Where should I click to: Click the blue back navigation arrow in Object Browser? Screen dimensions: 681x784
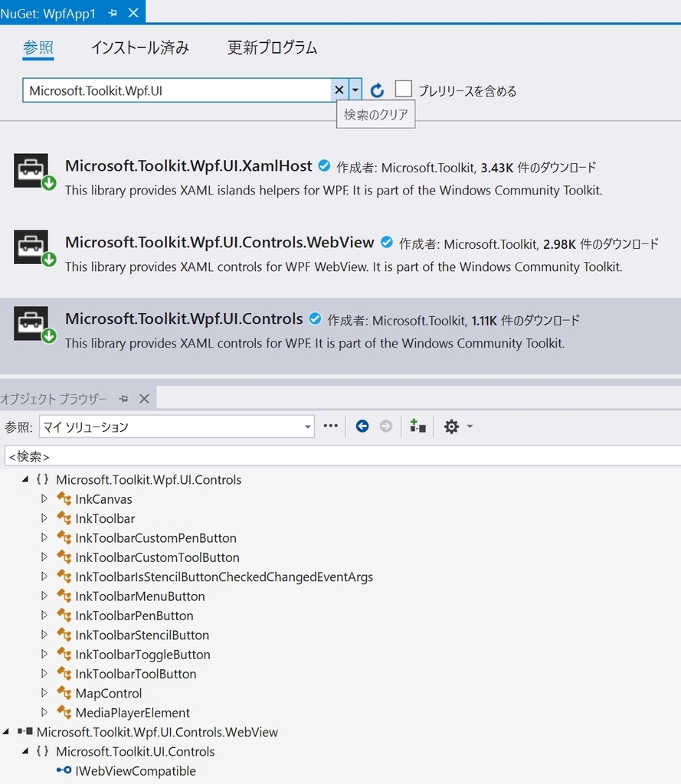click(x=362, y=426)
